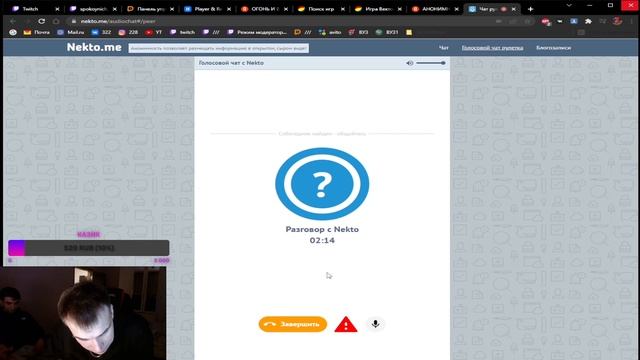640x360 pixels.
Task: Switch to the Поиск игр browser tab
Action: (x=322, y=9)
